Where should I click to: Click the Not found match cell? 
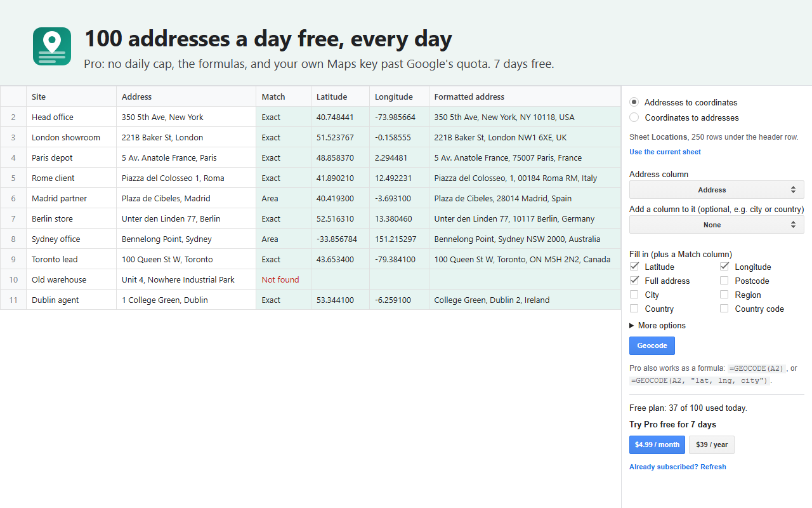click(x=284, y=279)
